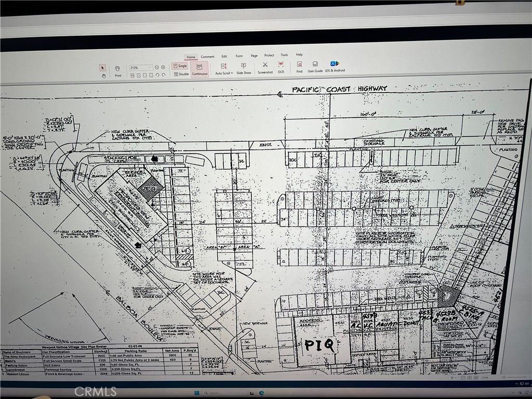The image size is (532, 399).
Task: Start the Slide Show
Action: [244, 68]
